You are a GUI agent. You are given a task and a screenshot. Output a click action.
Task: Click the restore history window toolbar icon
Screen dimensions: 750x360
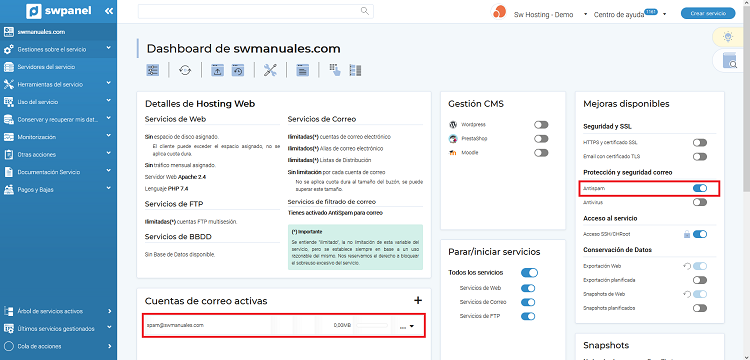(238, 70)
